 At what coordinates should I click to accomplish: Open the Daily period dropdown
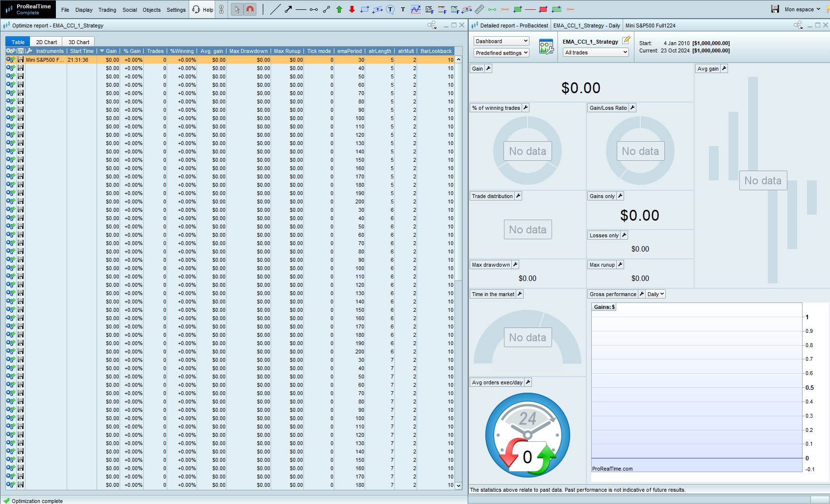point(655,294)
